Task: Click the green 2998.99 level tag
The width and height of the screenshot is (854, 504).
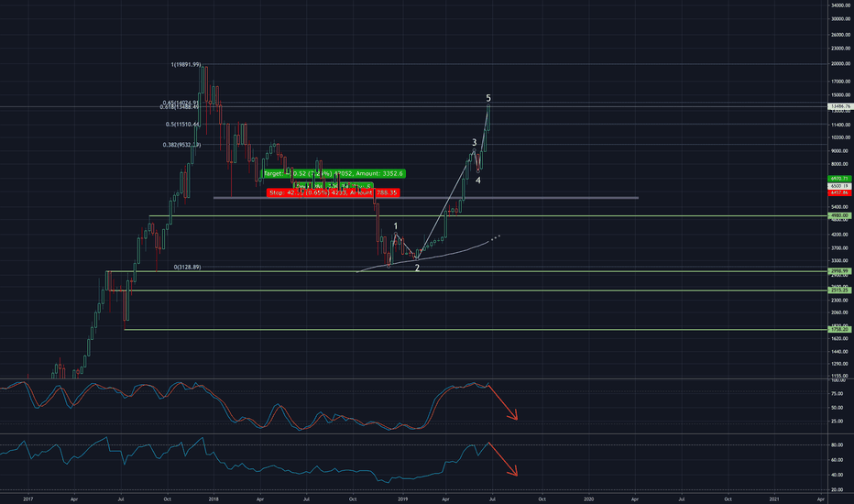Action: (x=839, y=271)
